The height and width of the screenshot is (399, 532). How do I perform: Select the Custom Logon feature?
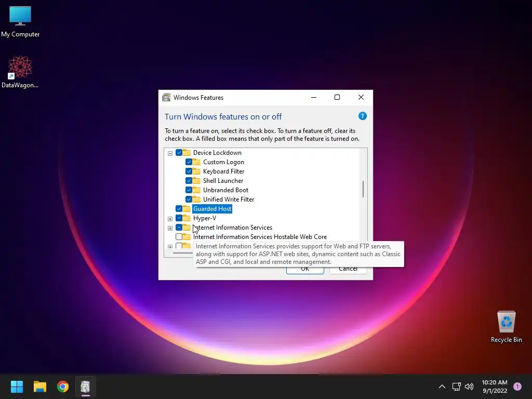tap(223, 162)
